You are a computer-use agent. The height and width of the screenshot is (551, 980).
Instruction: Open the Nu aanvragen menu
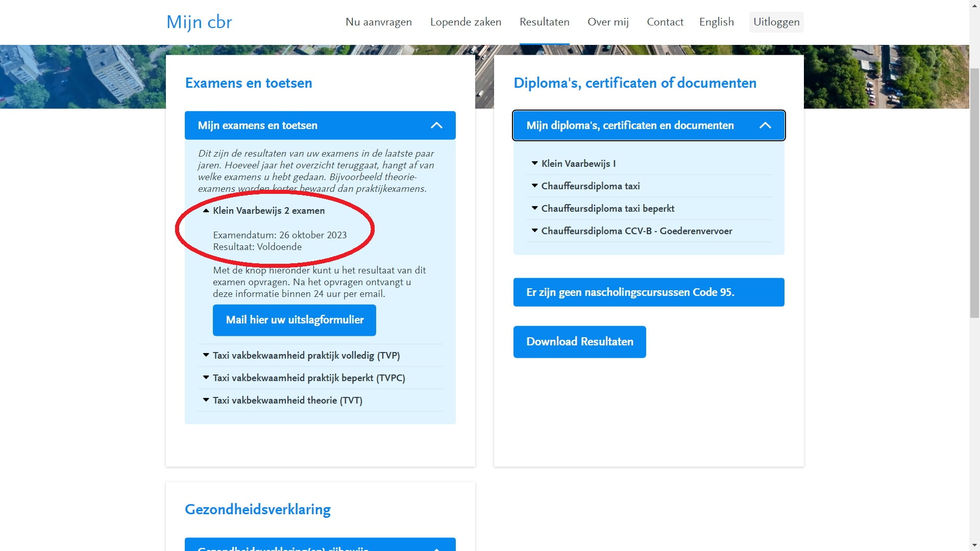pos(378,22)
